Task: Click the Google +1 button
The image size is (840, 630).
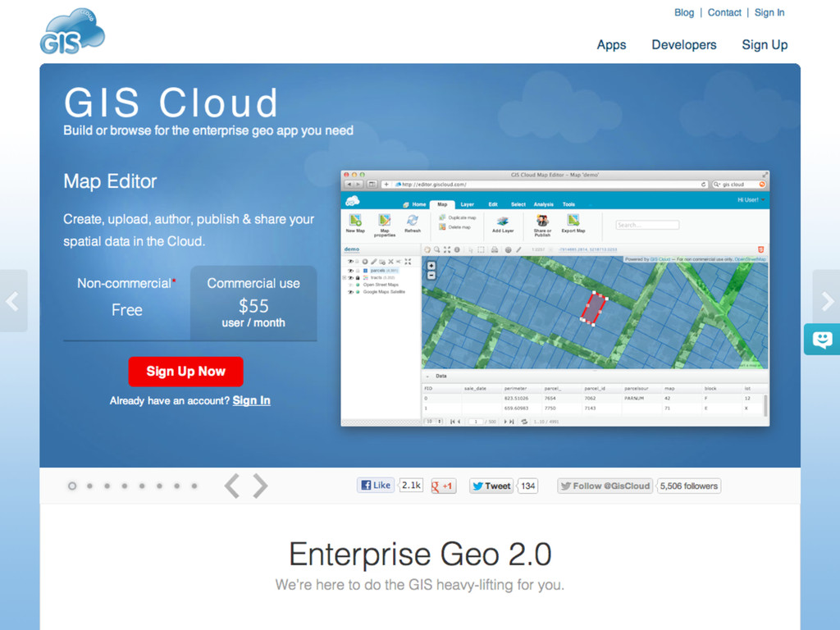Action: [443, 486]
